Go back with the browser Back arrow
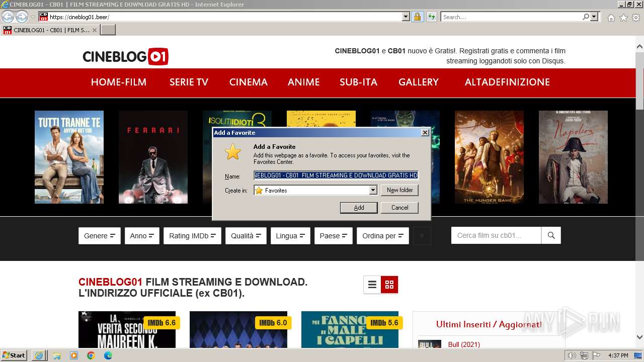The height and width of the screenshot is (362, 644). coord(8,17)
